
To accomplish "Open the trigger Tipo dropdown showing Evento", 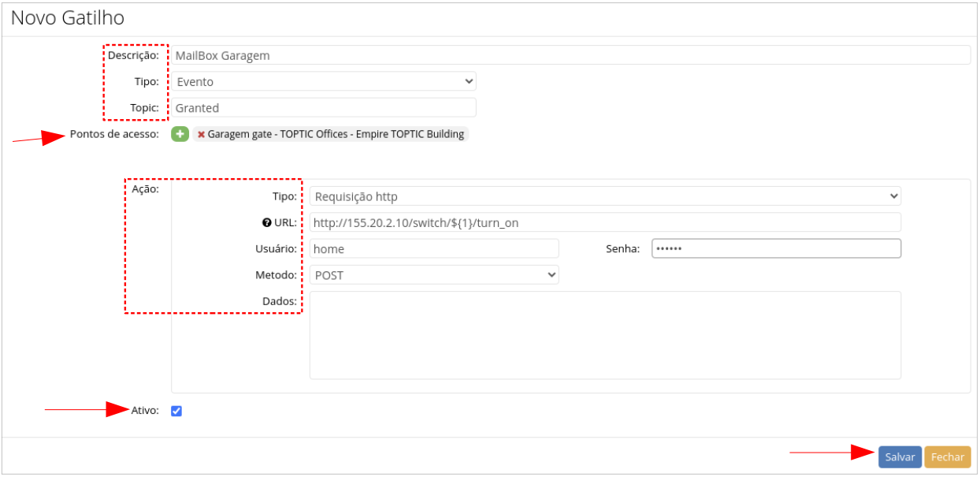I will (324, 81).
